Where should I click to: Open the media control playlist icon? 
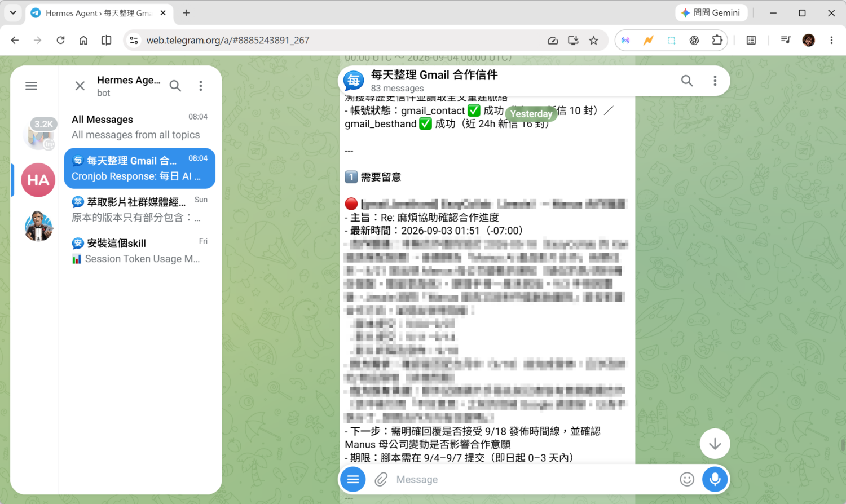coord(786,40)
